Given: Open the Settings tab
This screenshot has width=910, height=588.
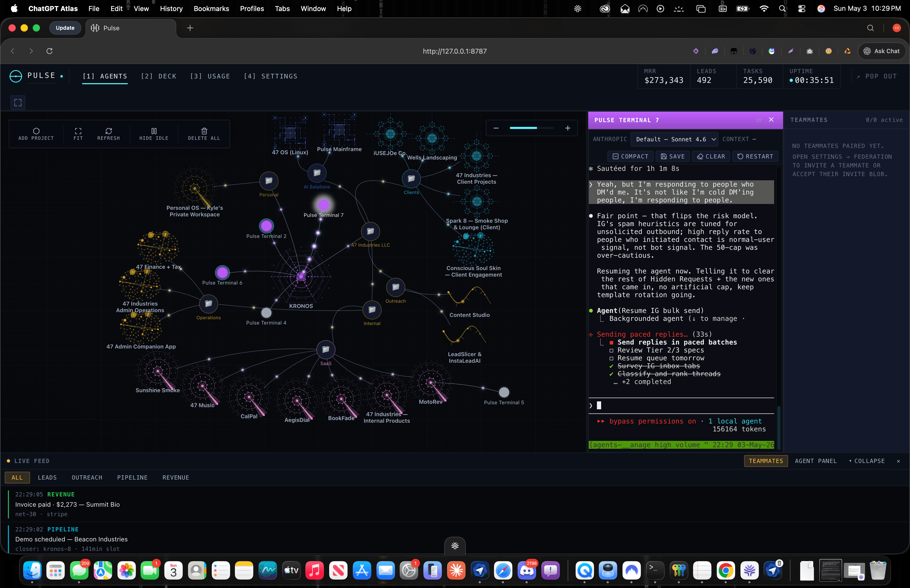Looking at the screenshot, I should pyautogui.click(x=270, y=76).
